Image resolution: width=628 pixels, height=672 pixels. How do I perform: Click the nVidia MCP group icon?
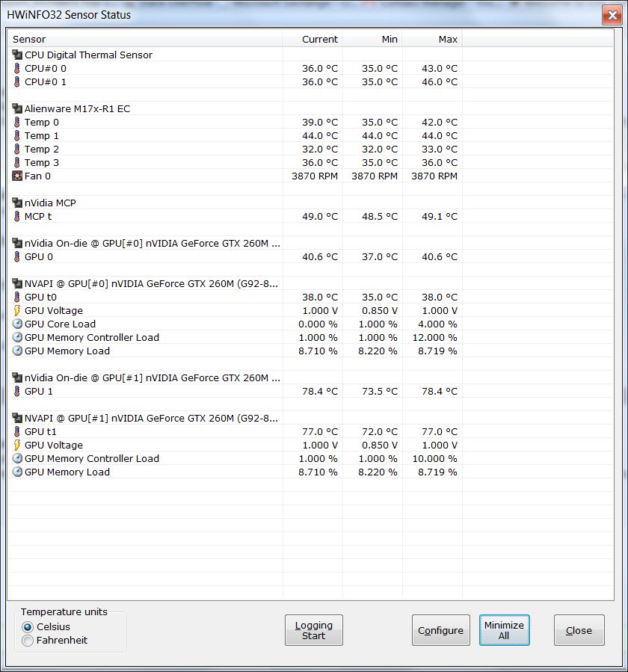click(x=17, y=203)
